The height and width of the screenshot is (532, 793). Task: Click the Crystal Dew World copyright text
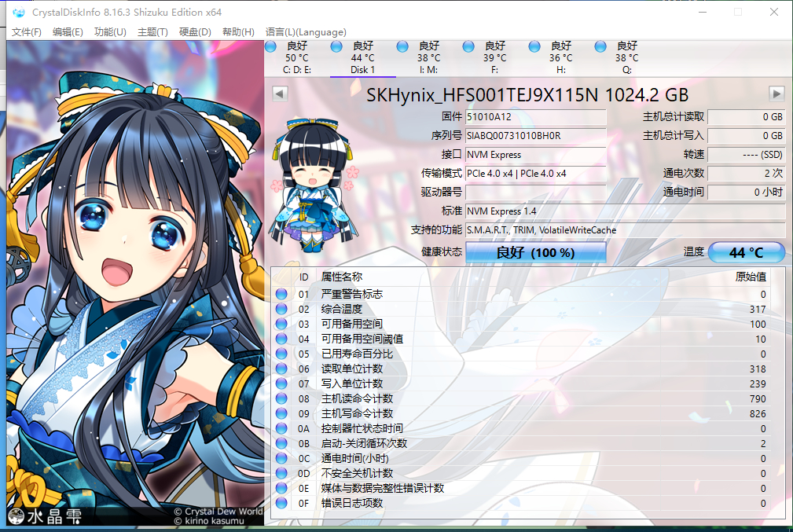click(218, 512)
